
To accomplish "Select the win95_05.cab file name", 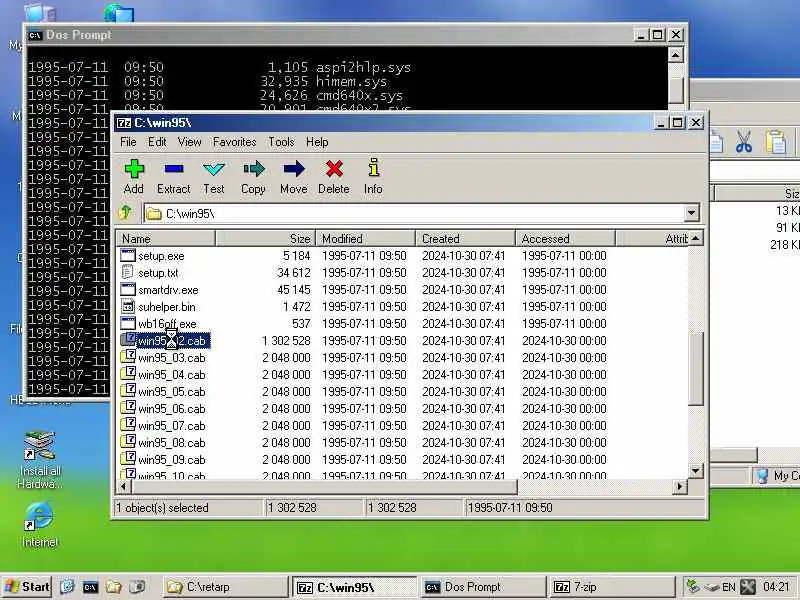I will click(172, 391).
